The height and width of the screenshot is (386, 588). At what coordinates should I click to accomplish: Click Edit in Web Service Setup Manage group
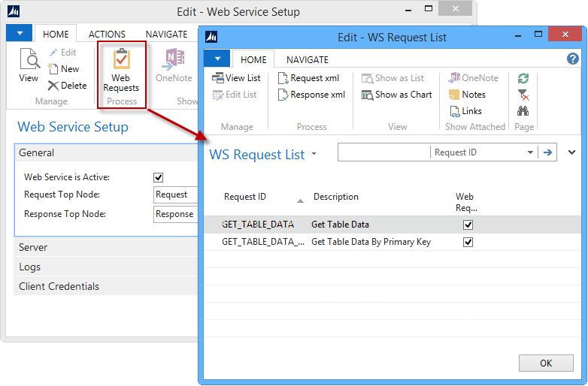[x=62, y=53]
